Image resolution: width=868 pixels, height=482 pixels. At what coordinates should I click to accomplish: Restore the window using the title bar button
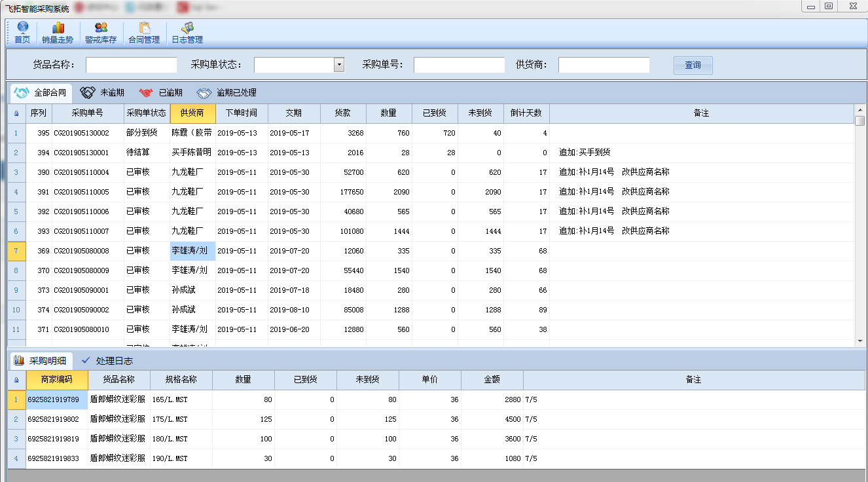tap(829, 6)
